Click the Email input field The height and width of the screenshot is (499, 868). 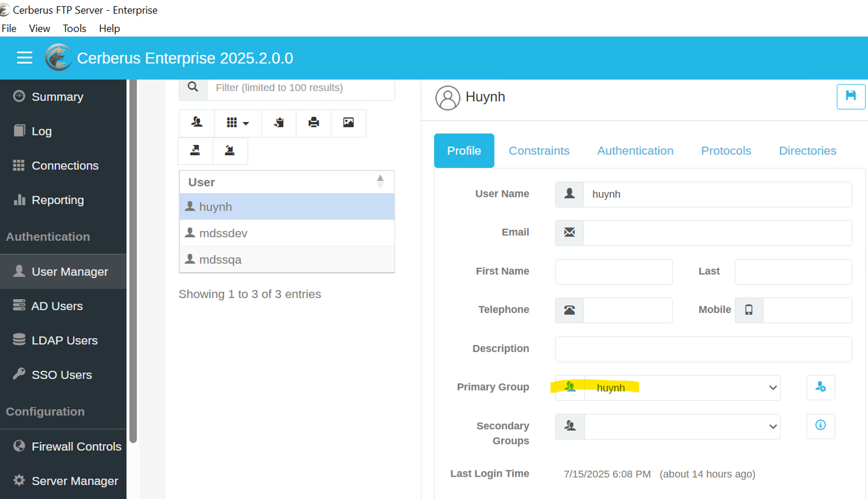click(x=717, y=233)
